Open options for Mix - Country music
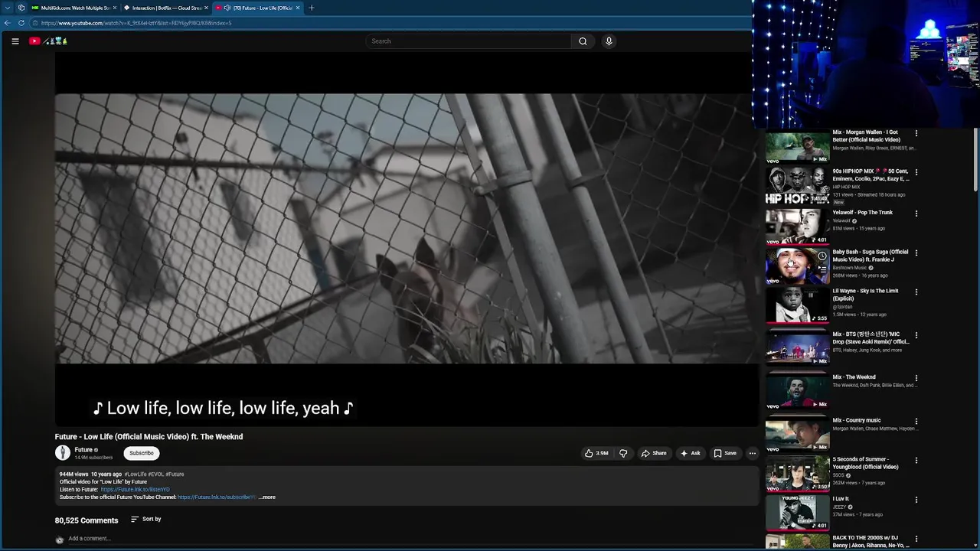The width and height of the screenshot is (980, 551). (x=916, y=421)
